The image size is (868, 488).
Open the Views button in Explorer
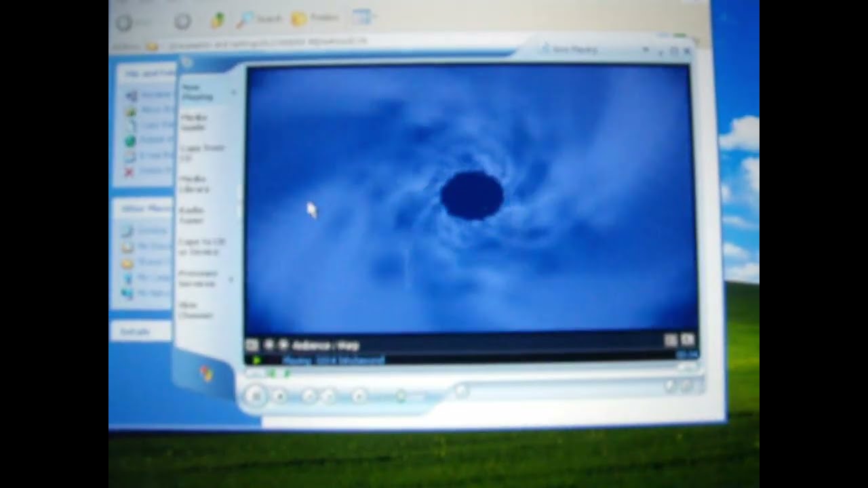pos(363,18)
